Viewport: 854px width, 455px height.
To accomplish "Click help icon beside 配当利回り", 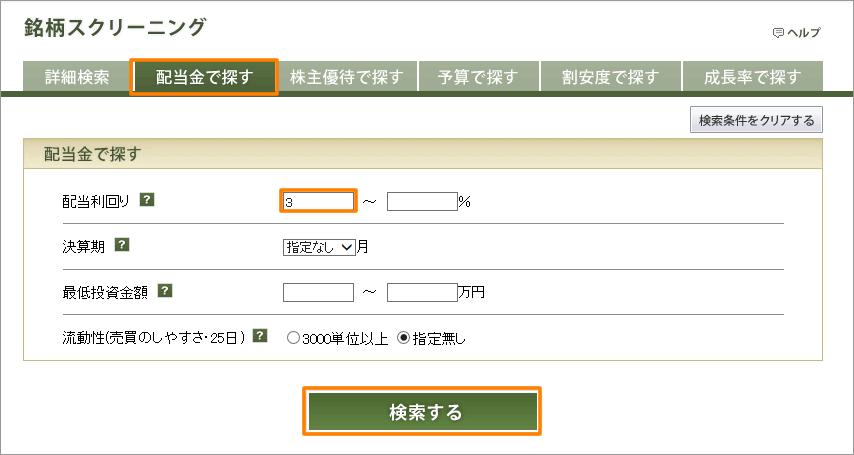I will (x=147, y=200).
